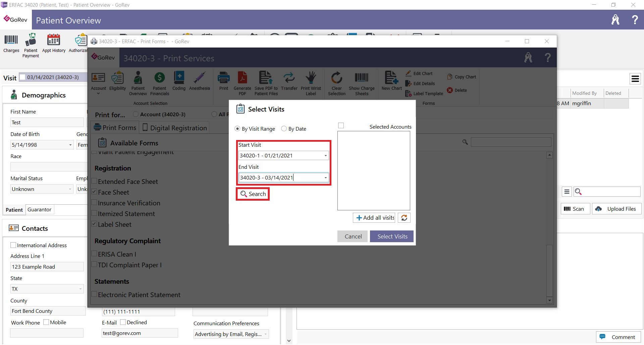Screen dimensions: 644x345
Task: Click Delete in Forms group
Action: [457, 90]
